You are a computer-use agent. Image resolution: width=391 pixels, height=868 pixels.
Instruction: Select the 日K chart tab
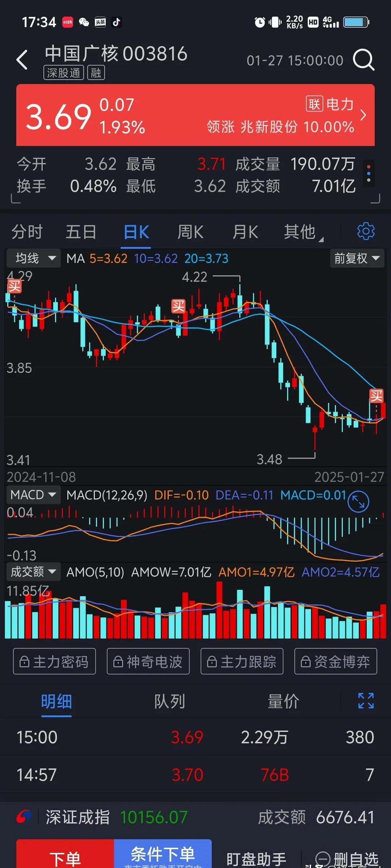pyautogui.click(x=136, y=232)
